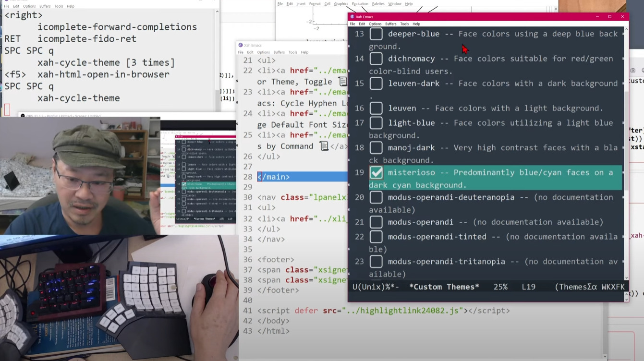Click 'icomplete-forward-completions' in the keystroke log

[x=117, y=27]
